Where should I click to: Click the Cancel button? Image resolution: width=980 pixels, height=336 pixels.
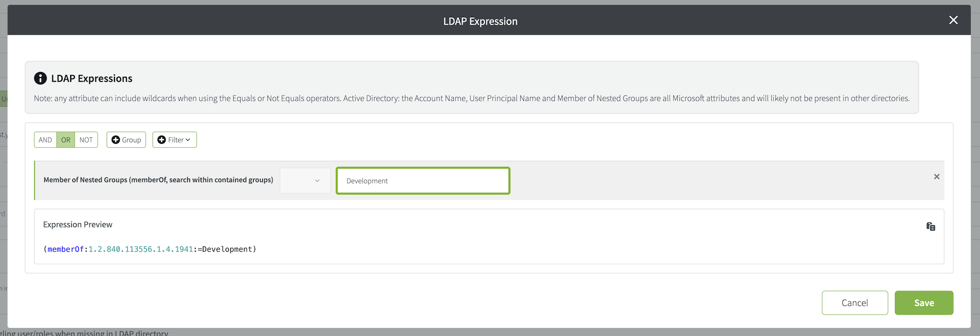(854, 303)
